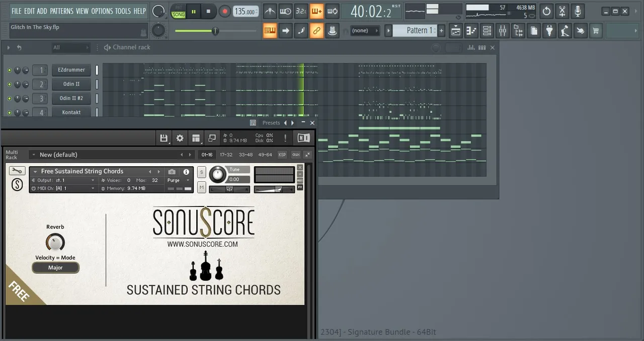Expand Free Sustained String Chords instrument menu

coord(35,172)
